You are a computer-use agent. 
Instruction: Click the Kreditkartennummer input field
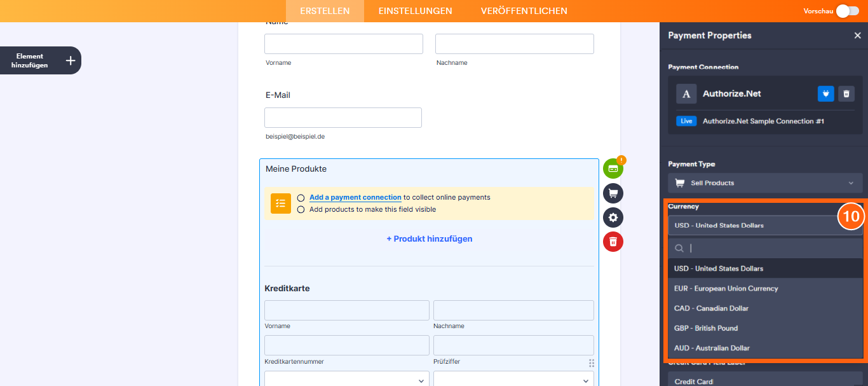[x=347, y=345]
